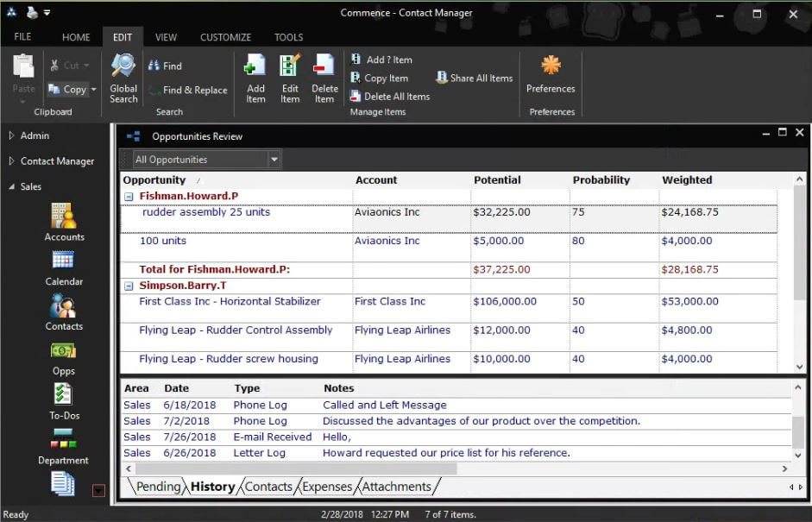Click the Paste clipboard icon
Viewport: 812px width, 522px height.
click(23, 66)
